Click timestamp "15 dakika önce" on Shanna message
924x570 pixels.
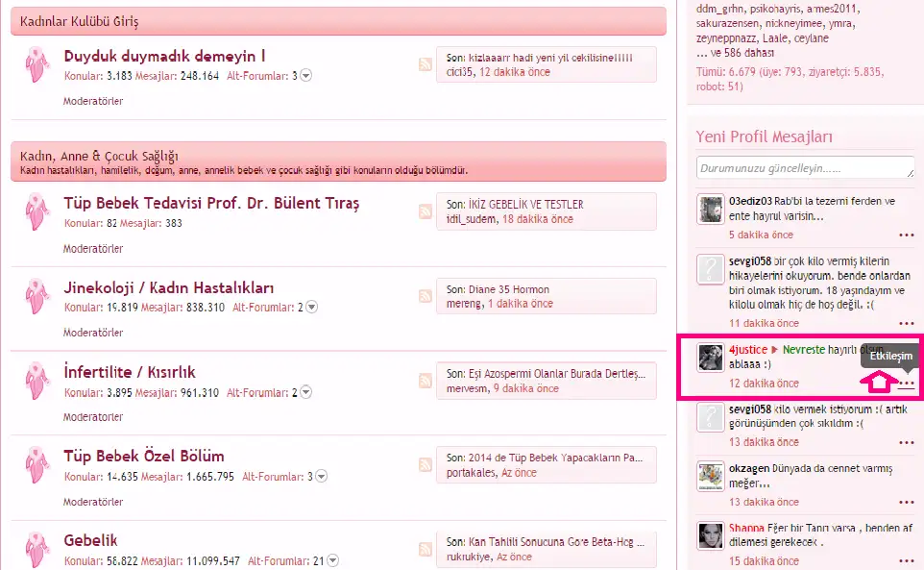(x=764, y=561)
